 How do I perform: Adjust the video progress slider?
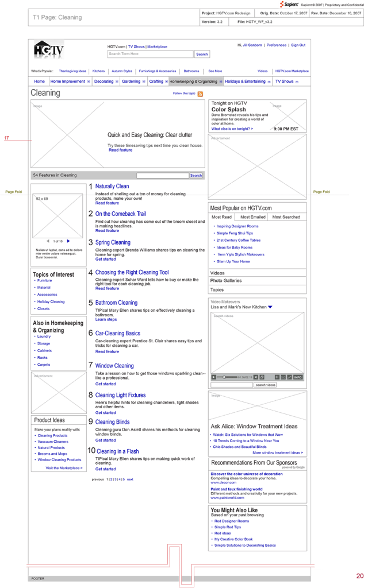click(224, 377)
